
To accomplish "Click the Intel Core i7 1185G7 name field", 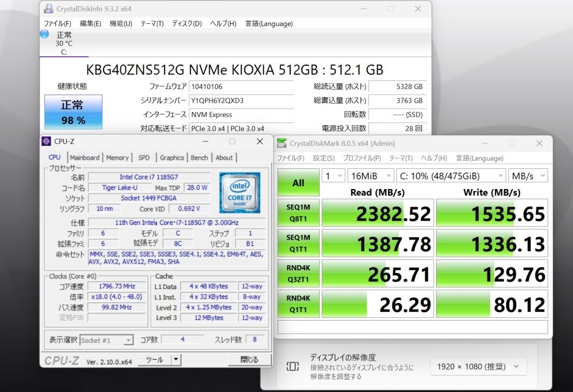I will coord(149,177).
